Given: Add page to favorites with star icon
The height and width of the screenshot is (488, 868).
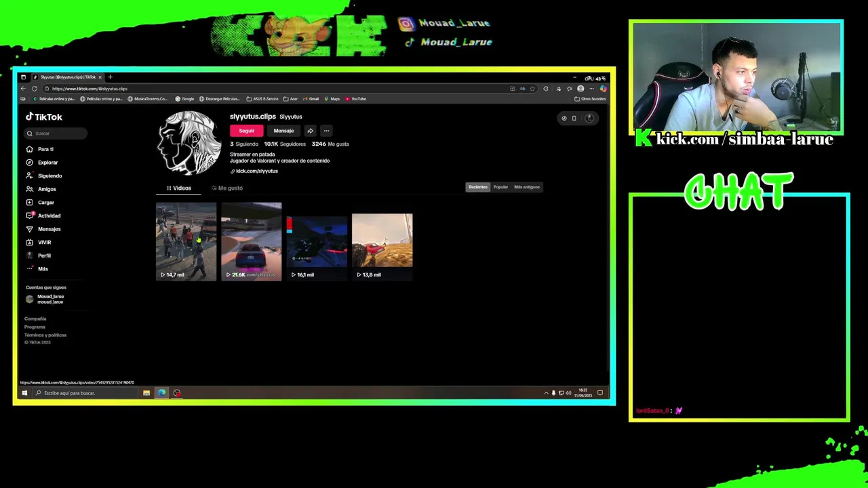Looking at the screenshot, I should (x=532, y=89).
